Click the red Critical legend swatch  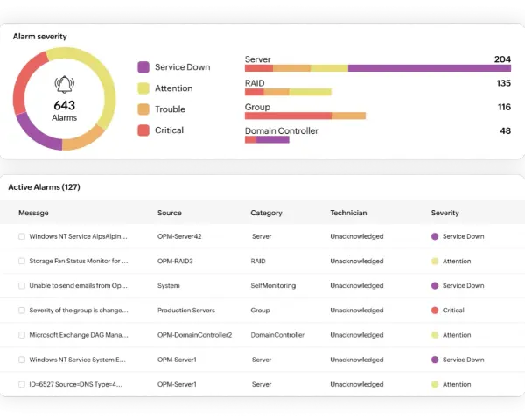(143, 130)
